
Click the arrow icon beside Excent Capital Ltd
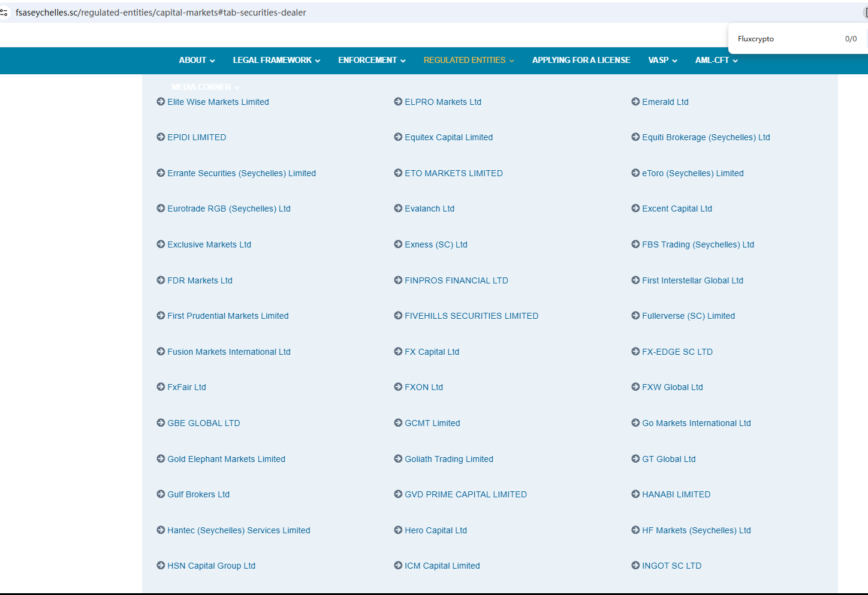coord(635,209)
